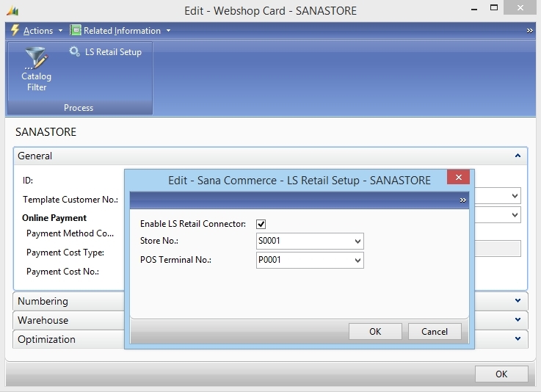541x392 pixels.
Task: Uncheck Enable LS Retail Connector
Action: [x=261, y=225]
